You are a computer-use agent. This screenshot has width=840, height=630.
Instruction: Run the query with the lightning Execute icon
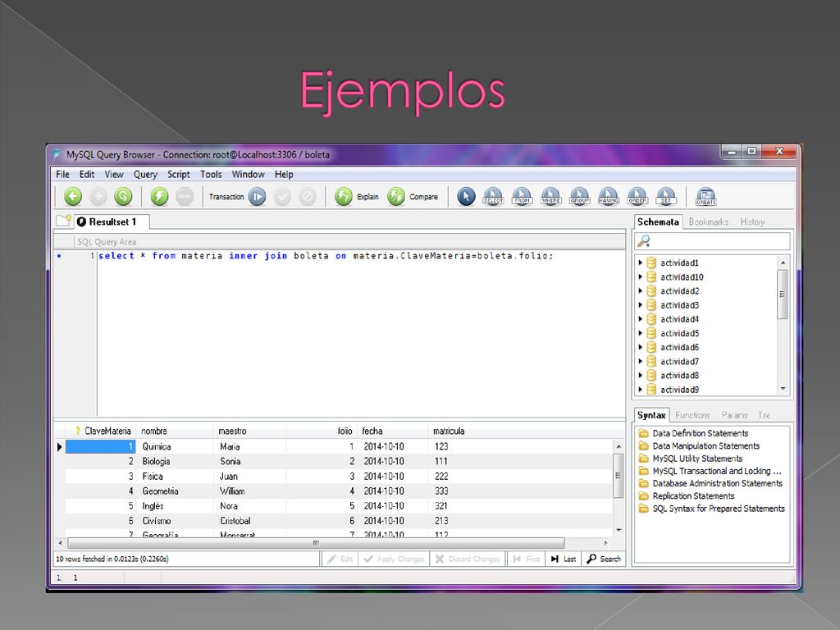point(159,197)
